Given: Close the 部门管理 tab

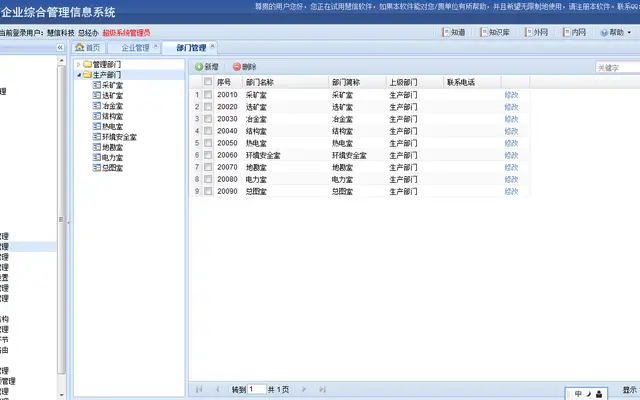Looking at the screenshot, I should pyautogui.click(x=212, y=46).
